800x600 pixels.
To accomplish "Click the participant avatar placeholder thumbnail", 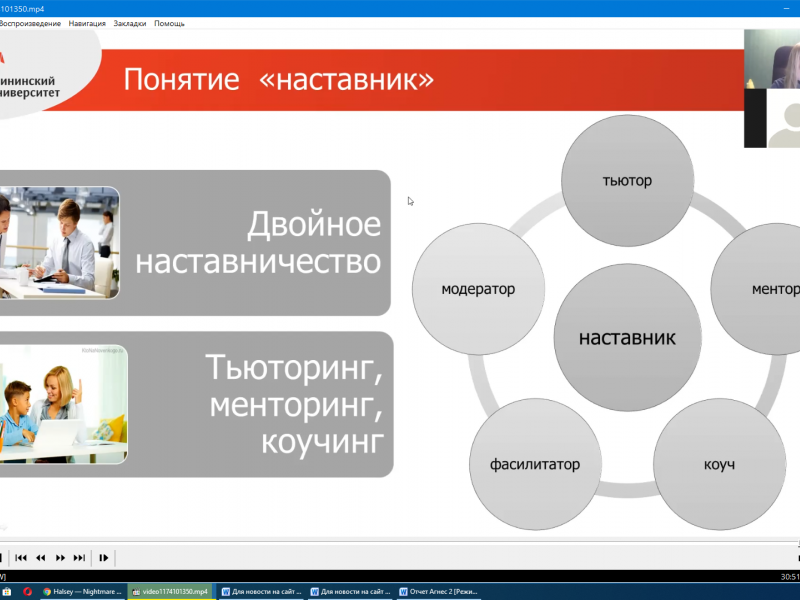I will 771,118.
